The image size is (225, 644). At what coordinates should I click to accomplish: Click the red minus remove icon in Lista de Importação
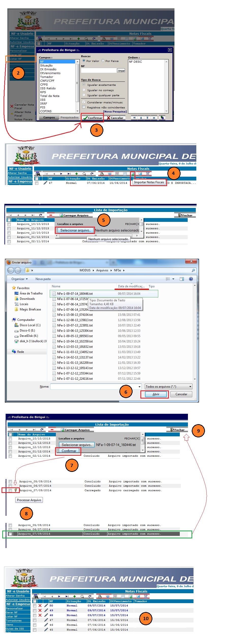point(51,215)
